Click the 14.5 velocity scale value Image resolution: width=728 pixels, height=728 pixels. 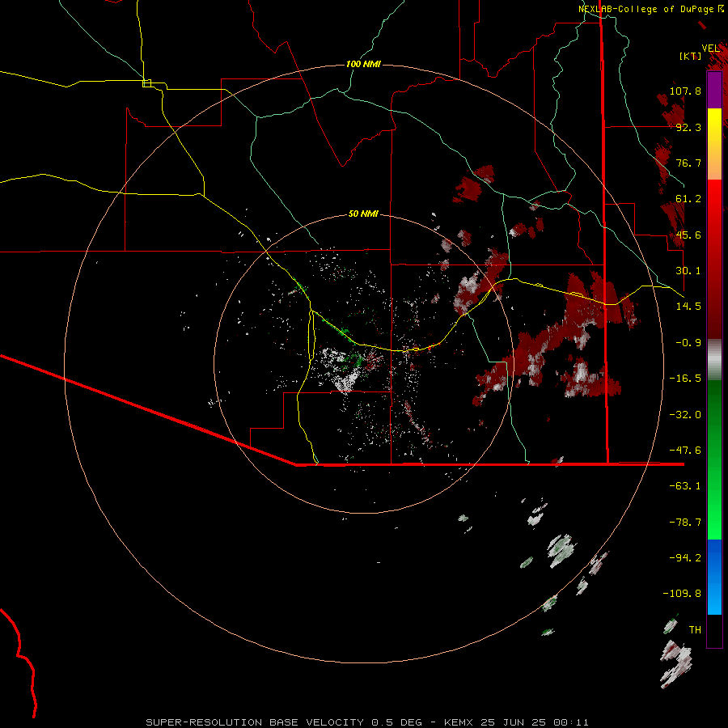[x=688, y=307]
